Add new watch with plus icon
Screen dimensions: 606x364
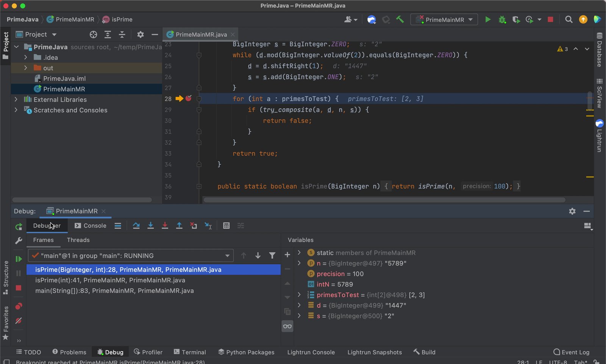287,255
